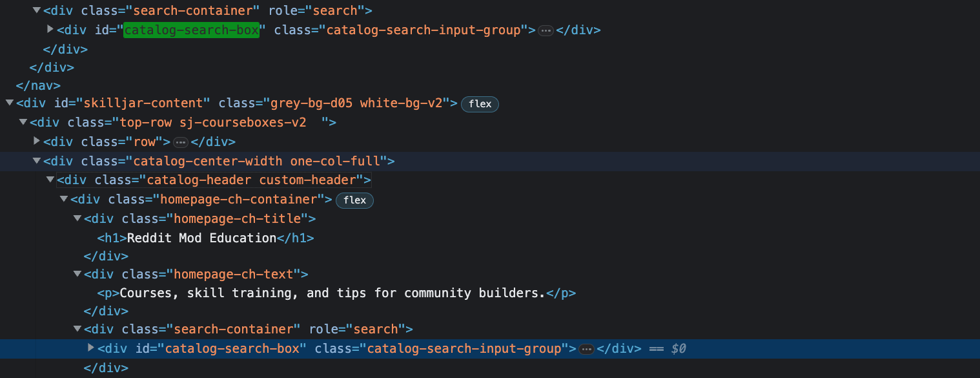980x378 pixels.
Task: Collapse the homepage-ch-text div
Action: click(77, 274)
